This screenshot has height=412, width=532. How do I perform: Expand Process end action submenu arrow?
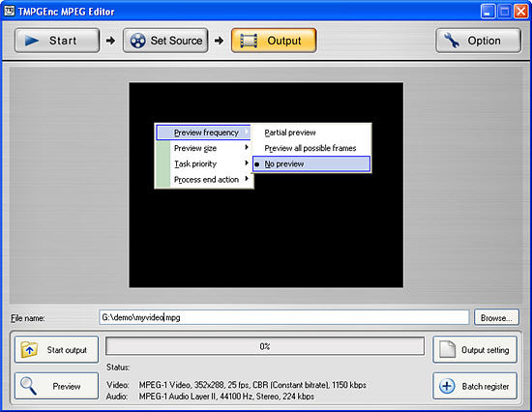click(247, 179)
